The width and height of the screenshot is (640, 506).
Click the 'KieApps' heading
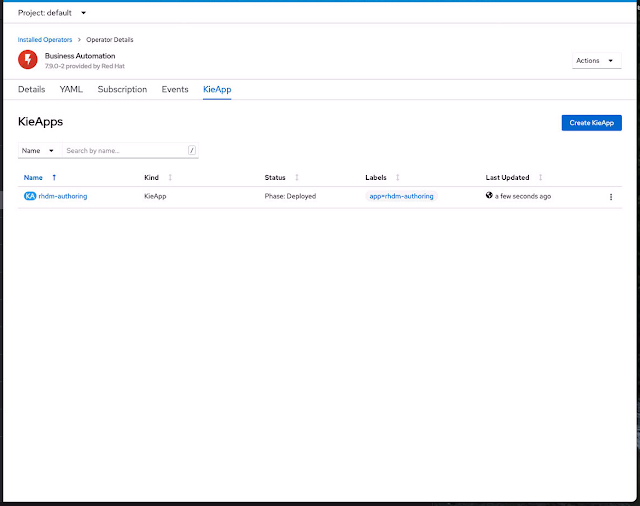[40, 122]
